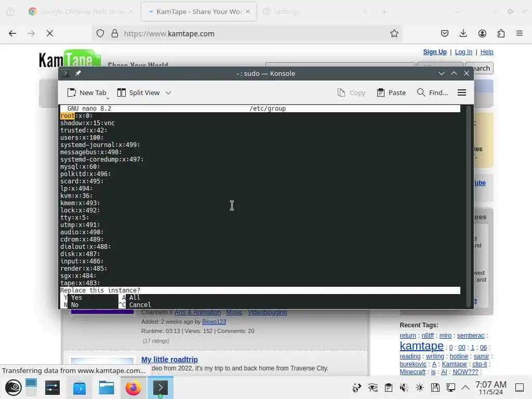Go forward in Firefox
Viewport: 532px width, 399px height.
[31, 33]
